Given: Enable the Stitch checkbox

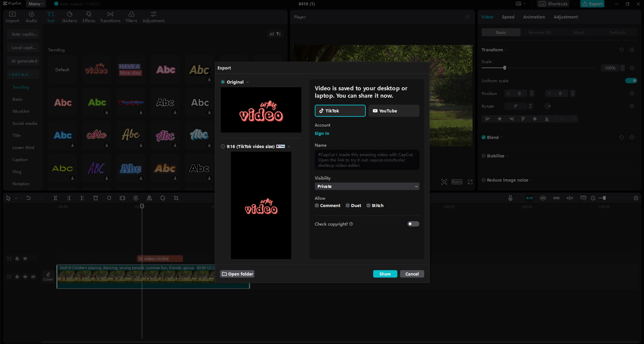Looking at the screenshot, I should (369, 205).
